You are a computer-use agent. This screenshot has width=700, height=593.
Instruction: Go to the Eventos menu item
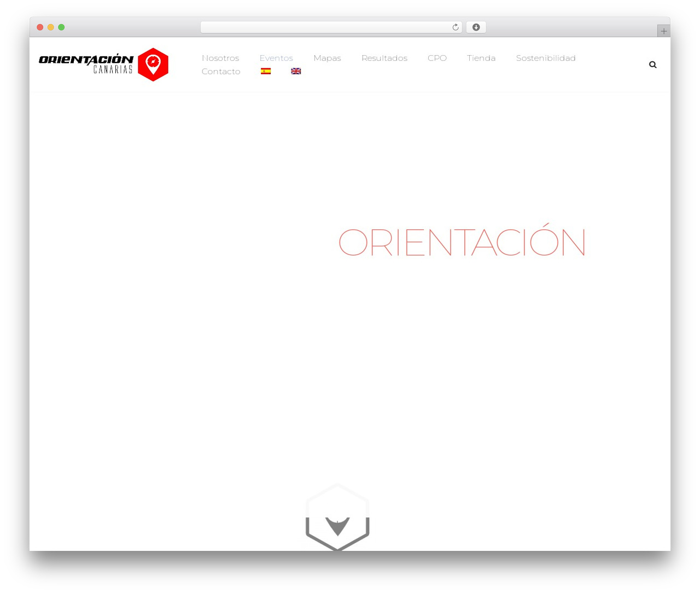pyautogui.click(x=276, y=58)
